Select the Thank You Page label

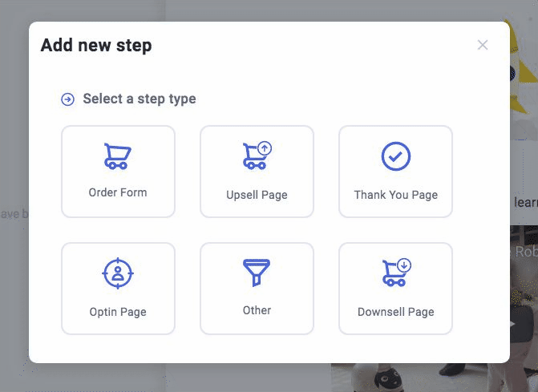coord(395,195)
